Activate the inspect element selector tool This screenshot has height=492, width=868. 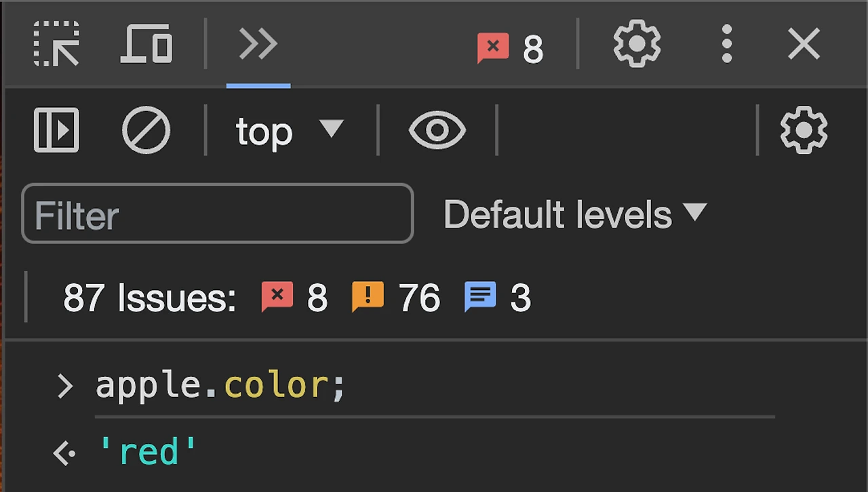[x=56, y=45]
